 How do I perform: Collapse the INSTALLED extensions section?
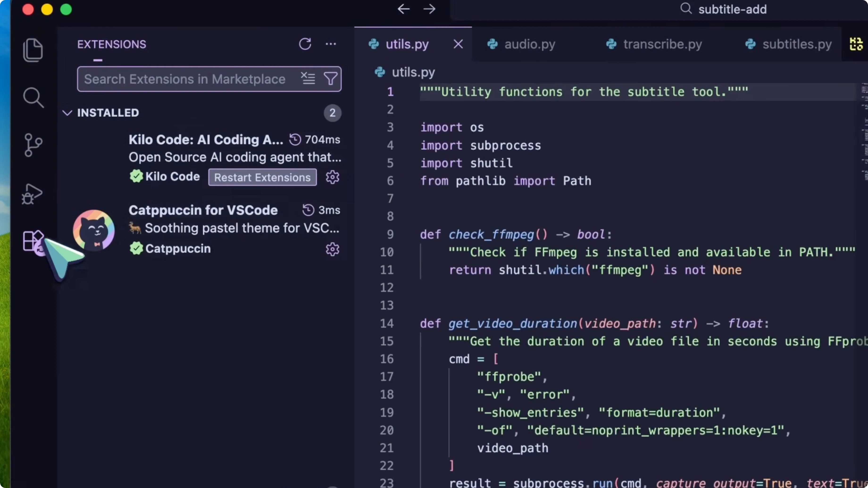click(x=67, y=113)
